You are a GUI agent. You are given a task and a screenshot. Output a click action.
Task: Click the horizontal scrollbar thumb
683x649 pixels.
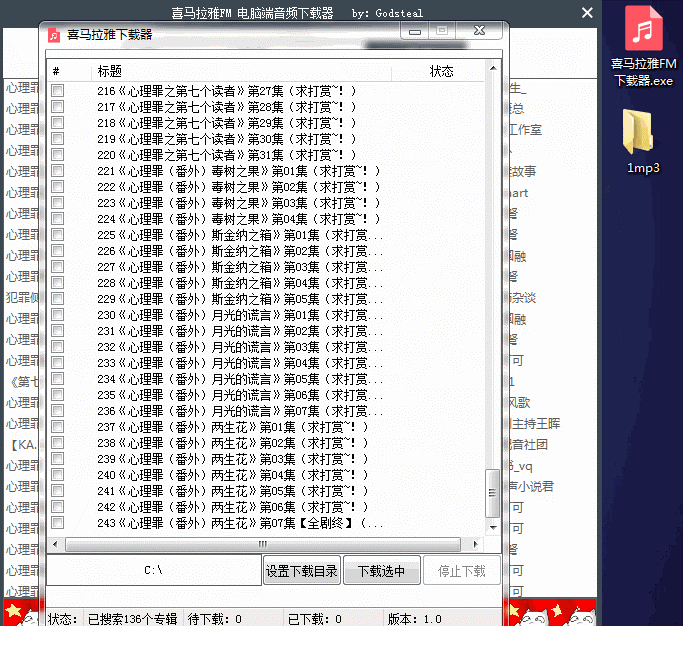click(263, 544)
